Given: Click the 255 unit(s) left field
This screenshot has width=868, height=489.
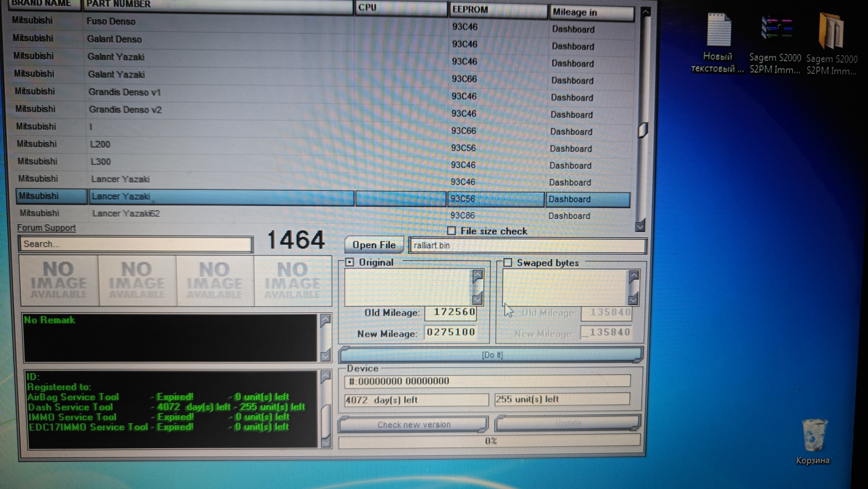Looking at the screenshot, I should [x=562, y=399].
